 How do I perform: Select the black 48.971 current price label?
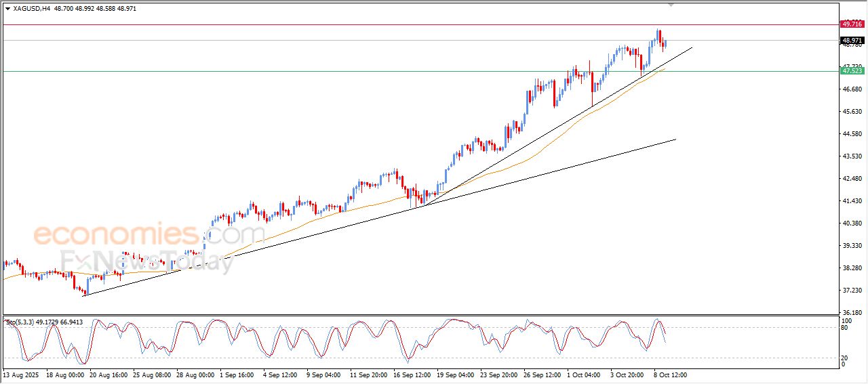pos(852,41)
